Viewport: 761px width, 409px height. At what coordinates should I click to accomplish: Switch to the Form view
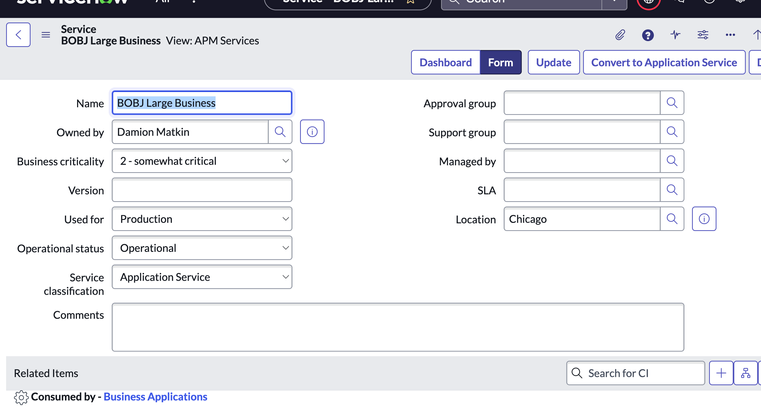(x=501, y=62)
